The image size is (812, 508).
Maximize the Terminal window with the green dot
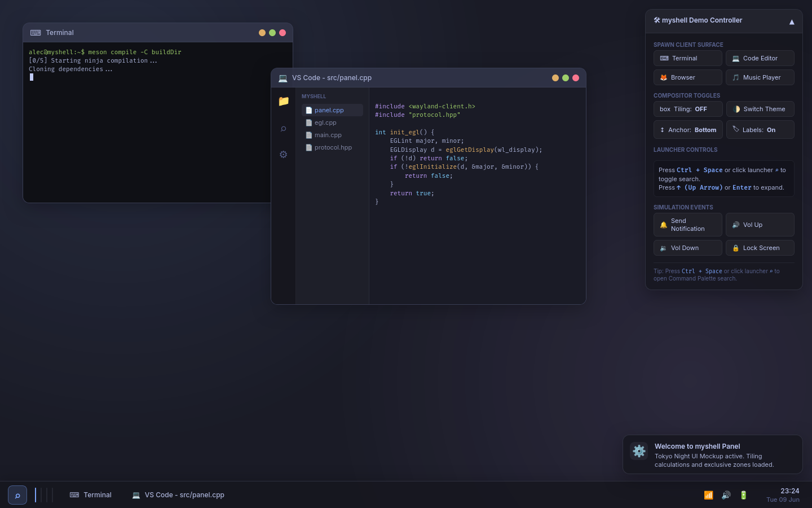pyautogui.click(x=272, y=33)
